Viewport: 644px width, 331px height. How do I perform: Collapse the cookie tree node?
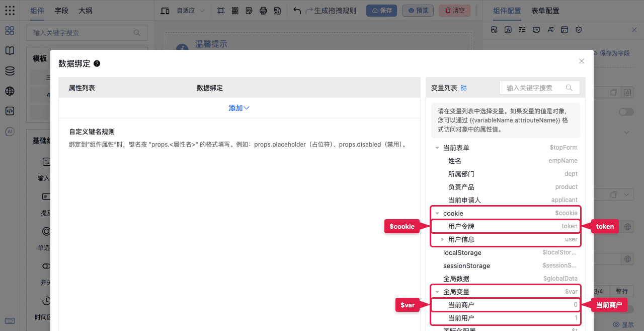[x=437, y=214]
